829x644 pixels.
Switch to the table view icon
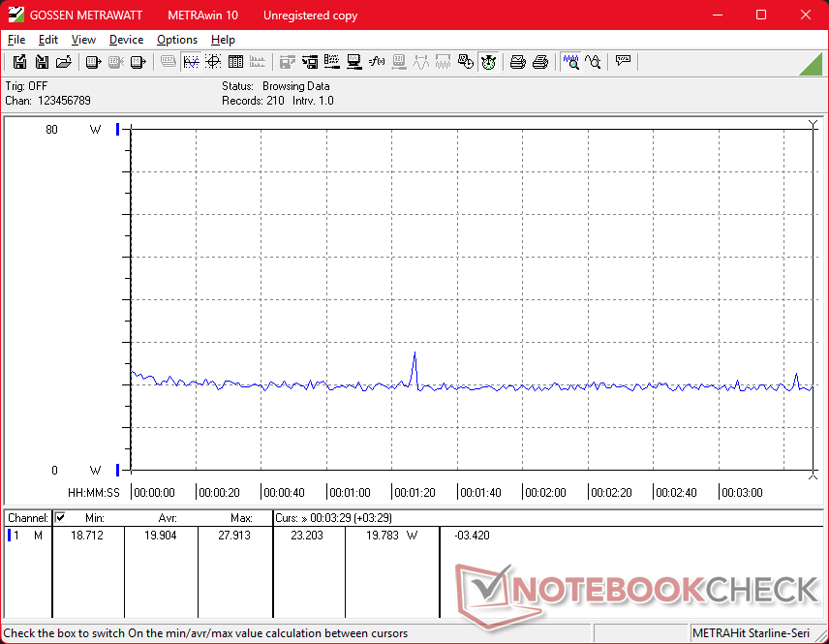tap(235, 62)
